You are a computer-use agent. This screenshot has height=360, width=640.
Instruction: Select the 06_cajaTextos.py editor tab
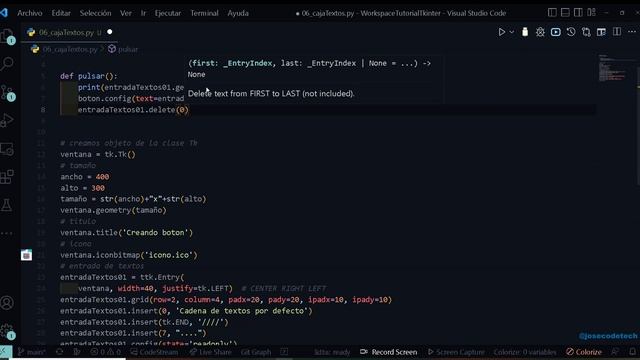click(x=69, y=32)
